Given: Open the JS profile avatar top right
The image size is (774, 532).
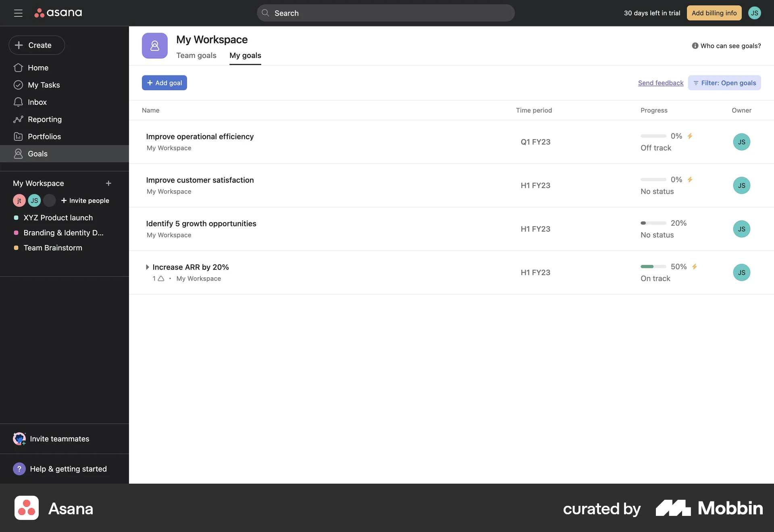Looking at the screenshot, I should [x=755, y=13].
